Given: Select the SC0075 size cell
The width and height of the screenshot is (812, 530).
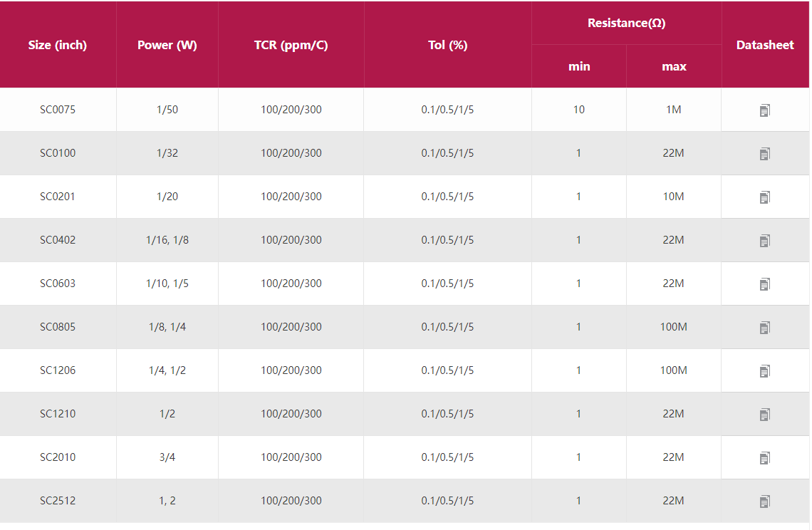Looking at the screenshot, I should pyautogui.click(x=58, y=110).
